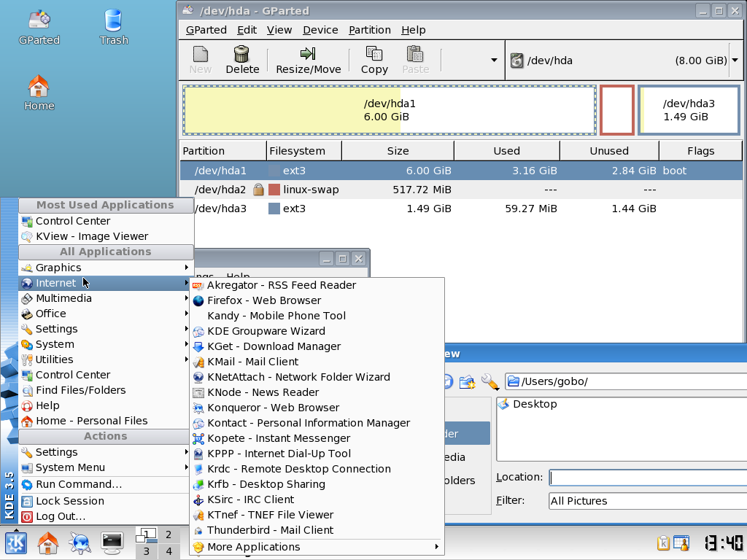747x560 pixels.
Task: Open KNetAttach Network Folder Wizard
Action: coord(317,377)
